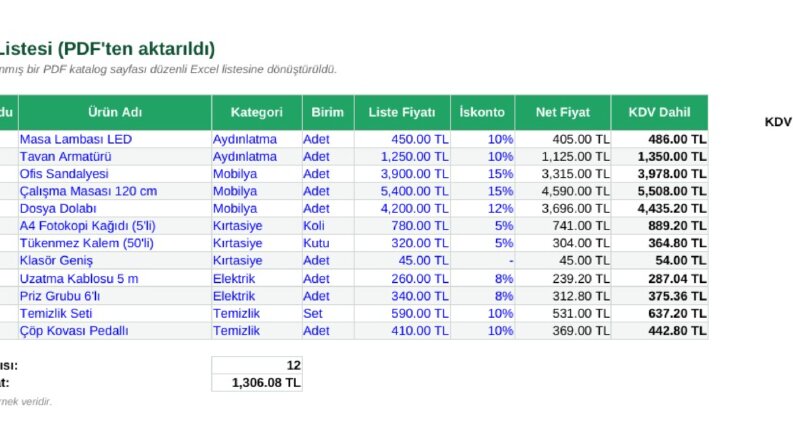
Task: Select the list price '450.00 TL' cell
Action: pyautogui.click(x=402, y=139)
